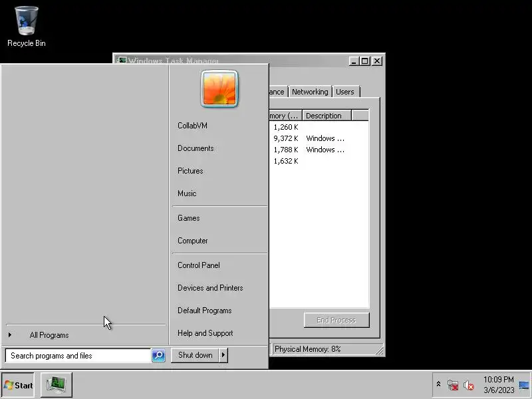Open Control Panel

tap(199, 265)
